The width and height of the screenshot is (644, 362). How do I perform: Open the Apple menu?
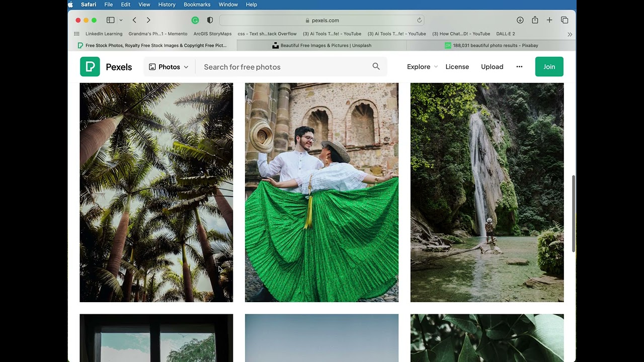pyautogui.click(x=70, y=5)
